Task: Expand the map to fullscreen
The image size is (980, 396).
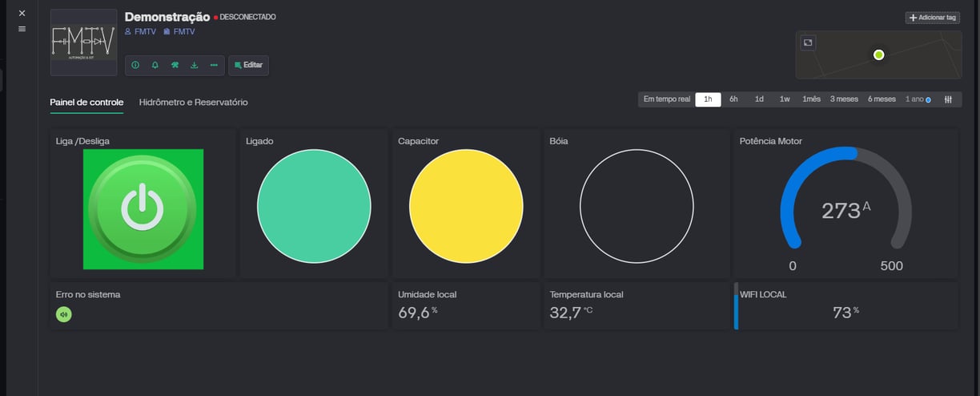Action: coord(808,42)
